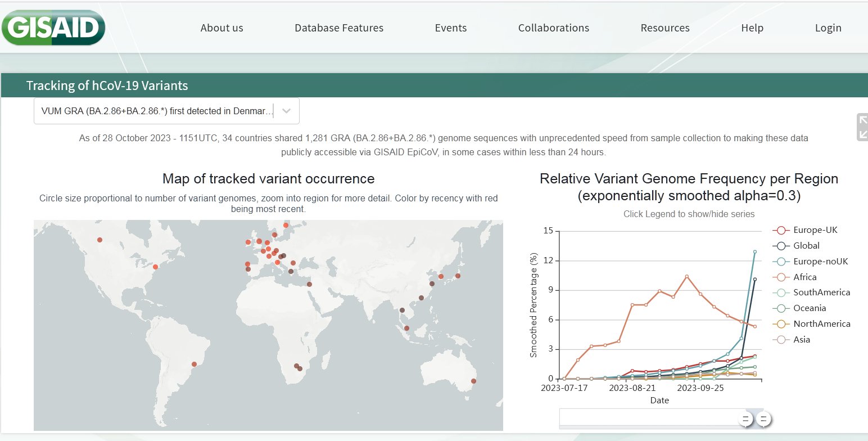This screenshot has height=441, width=868.
Task: Toggle the Europe-UK legend series
Action: [x=815, y=230]
